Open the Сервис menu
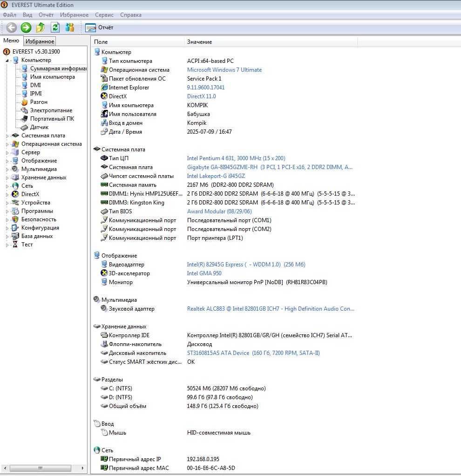This screenshot has height=476, width=461. (x=104, y=15)
